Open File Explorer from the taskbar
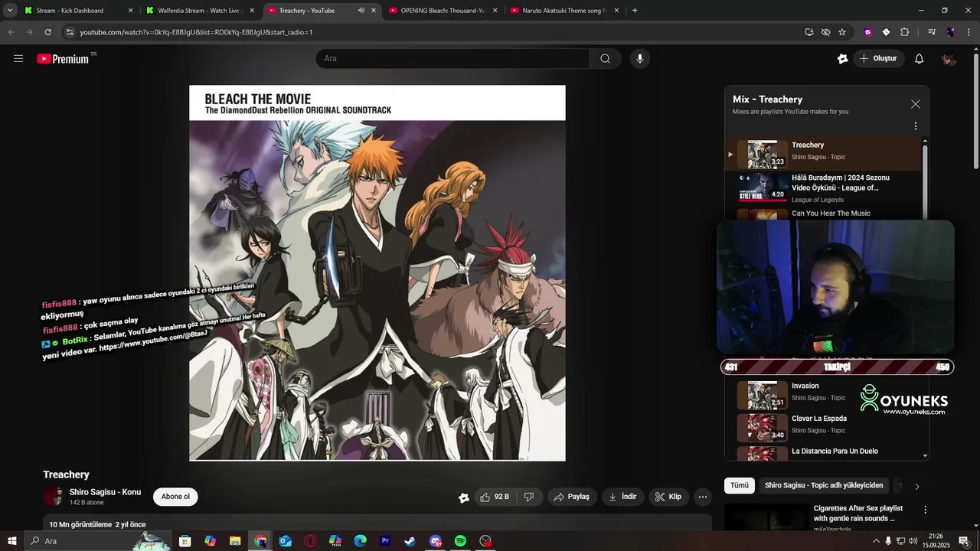This screenshot has width=980, height=551. tap(235, 541)
